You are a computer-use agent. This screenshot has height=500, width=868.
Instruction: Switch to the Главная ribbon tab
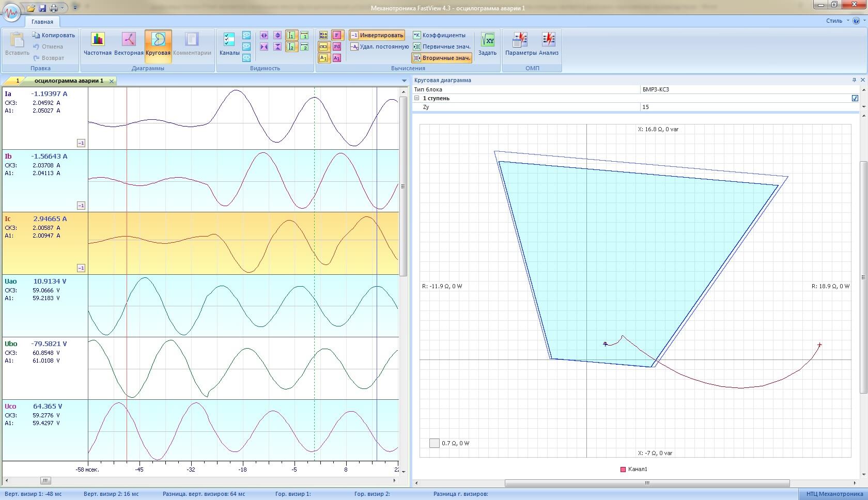[x=42, y=22]
